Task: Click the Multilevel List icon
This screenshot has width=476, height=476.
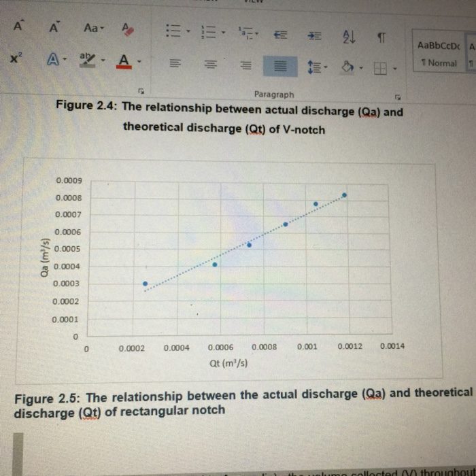Action: click(x=245, y=33)
